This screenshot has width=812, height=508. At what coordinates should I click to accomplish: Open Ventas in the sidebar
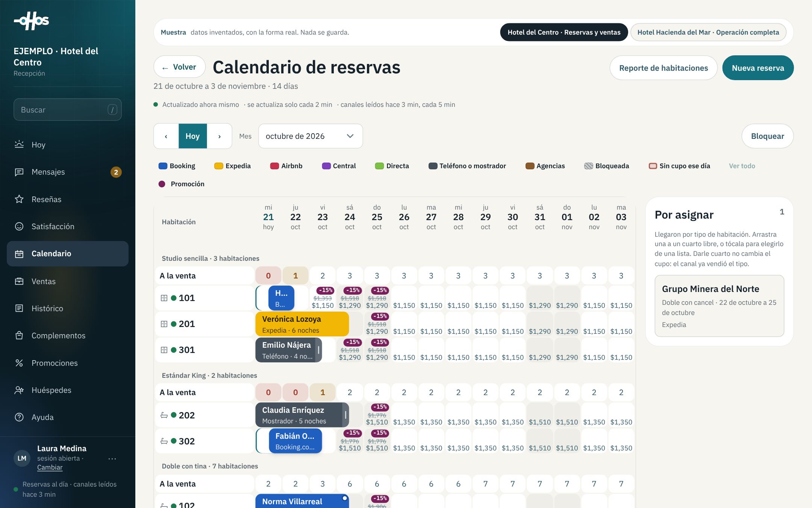68,281
